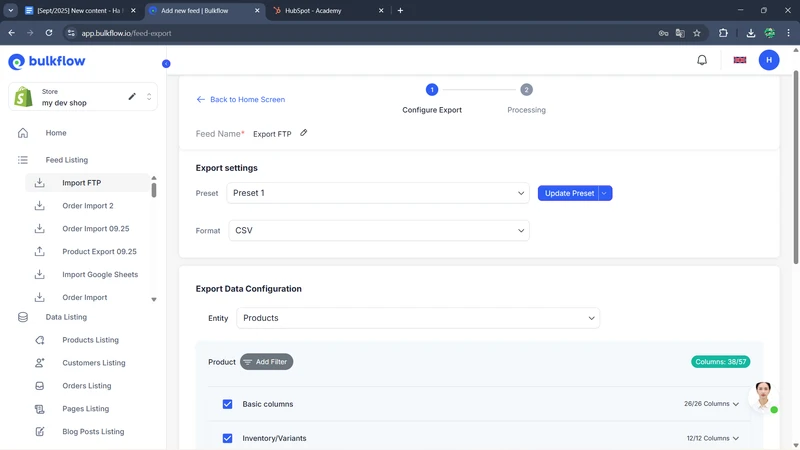800x450 pixels.
Task: Collapse the sidebar with the blue arrow
Action: 166,63
